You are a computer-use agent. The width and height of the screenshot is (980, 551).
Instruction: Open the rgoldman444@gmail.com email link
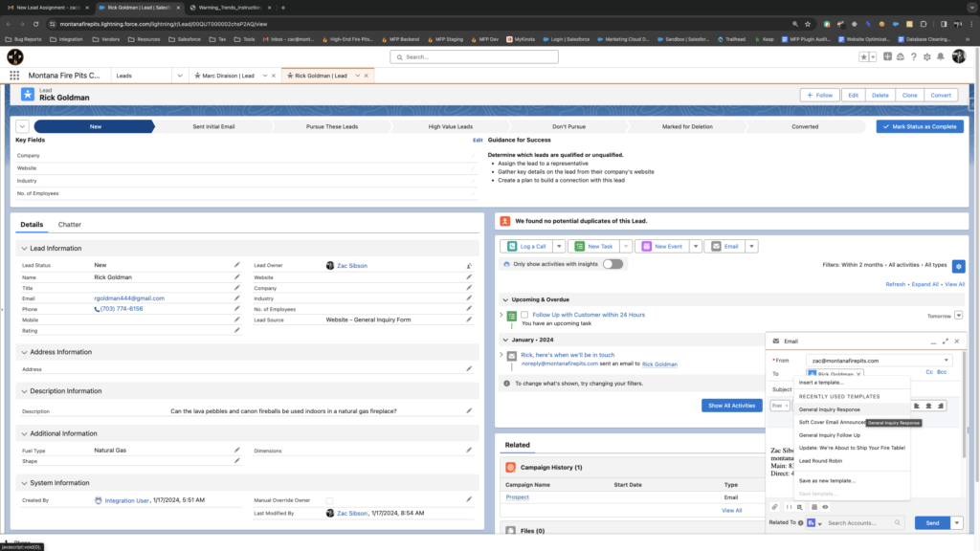(129, 298)
